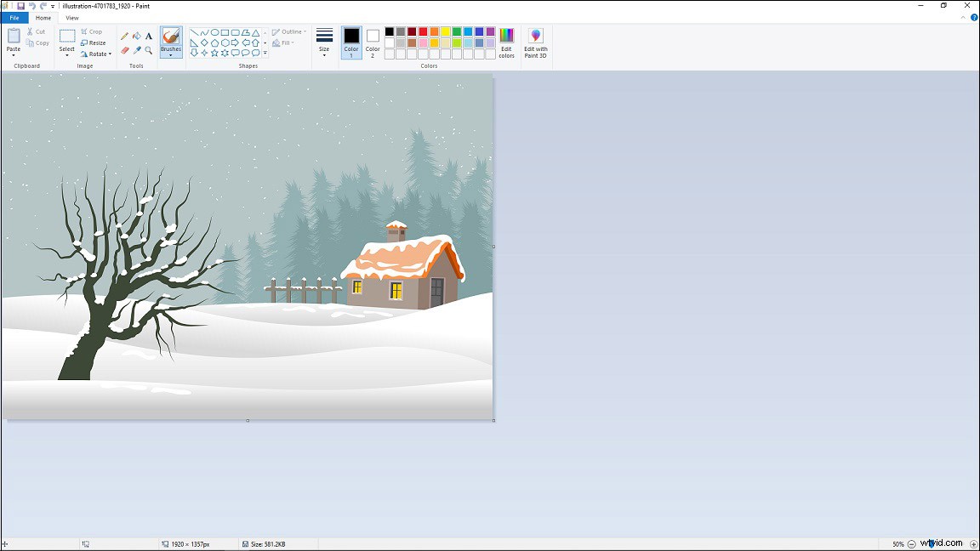980x551 pixels.
Task: Expand the Select tool dropdown arrow
Action: click(x=67, y=55)
